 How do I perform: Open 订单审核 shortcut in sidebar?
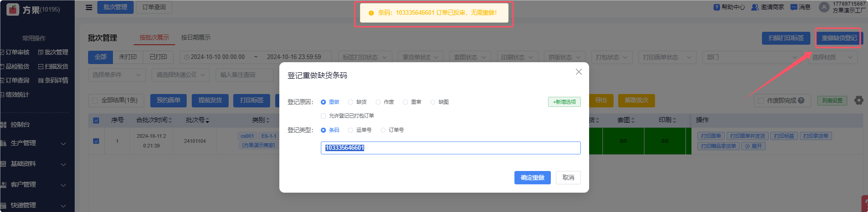click(x=15, y=52)
